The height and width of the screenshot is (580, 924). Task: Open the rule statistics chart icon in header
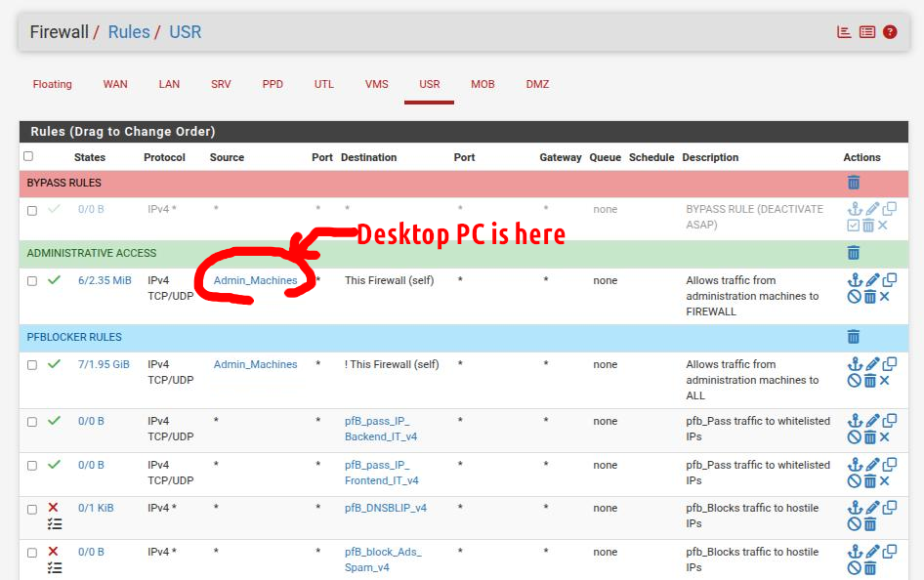click(x=845, y=32)
